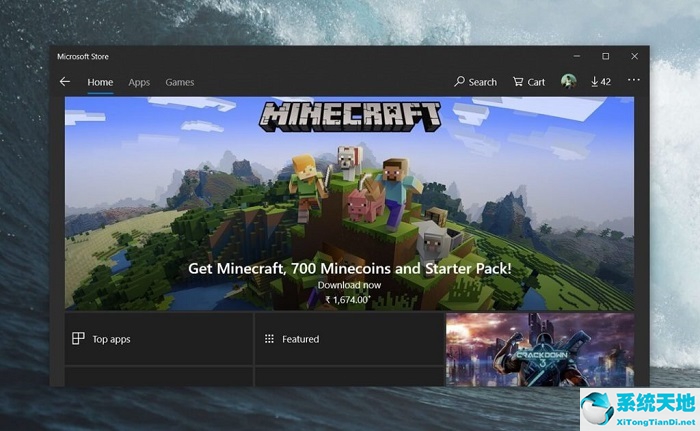
Task: Click the Microsoft Store title text
Action: (83, 56)
